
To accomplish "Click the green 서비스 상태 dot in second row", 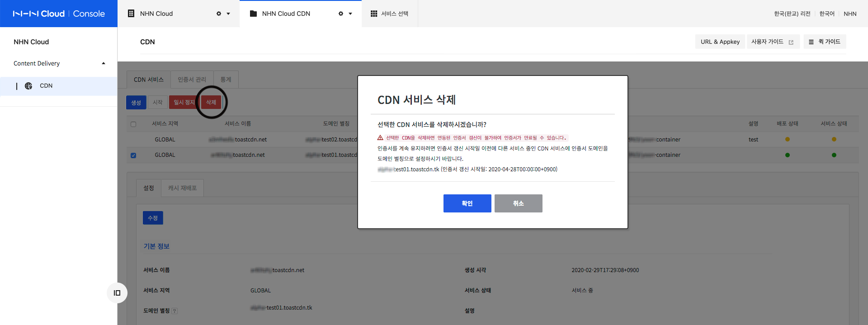I will tap(834, 155).
